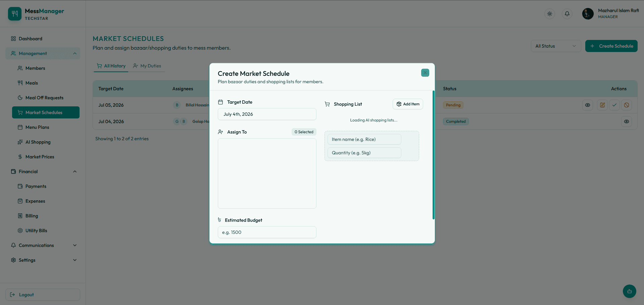The height and width of the screenshot is (305, 644).
Task: Cancel the Jul 05 schedule icon
Action: [627, 105]
